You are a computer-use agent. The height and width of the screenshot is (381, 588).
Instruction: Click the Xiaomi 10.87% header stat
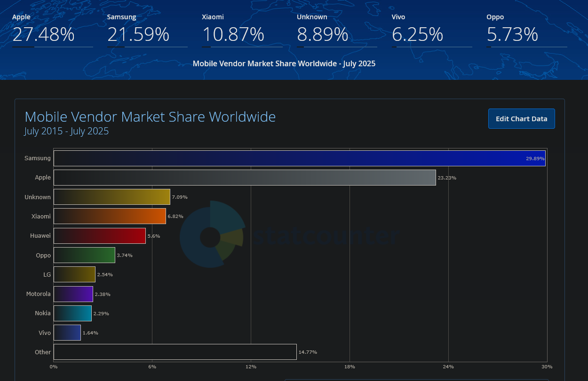coord(242,30)
